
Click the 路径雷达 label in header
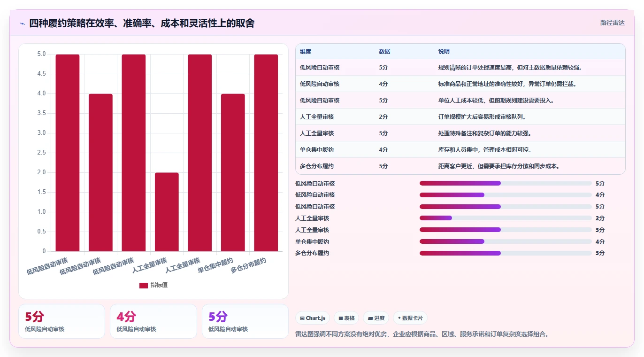pos(613,23)
